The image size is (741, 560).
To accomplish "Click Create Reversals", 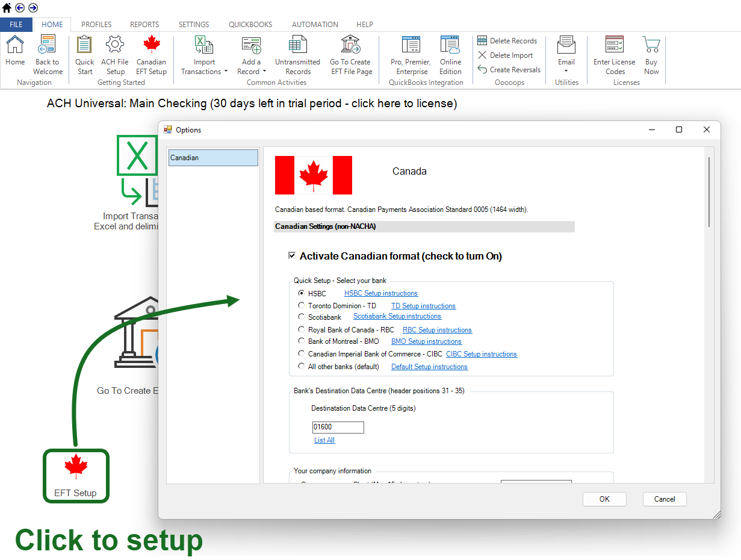I will point(509,70).
